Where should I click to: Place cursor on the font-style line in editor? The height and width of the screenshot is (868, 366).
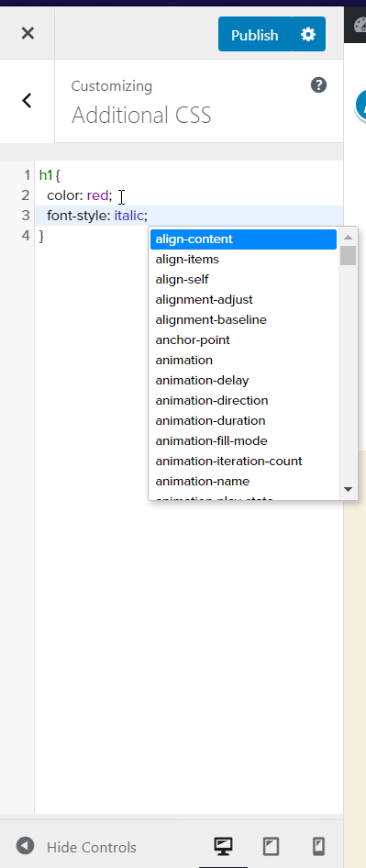189,216
